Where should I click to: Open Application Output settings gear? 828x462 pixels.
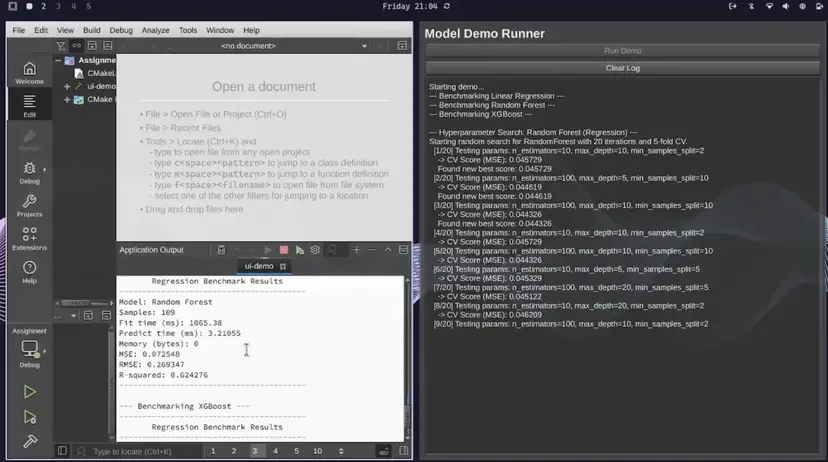point(315,250)
